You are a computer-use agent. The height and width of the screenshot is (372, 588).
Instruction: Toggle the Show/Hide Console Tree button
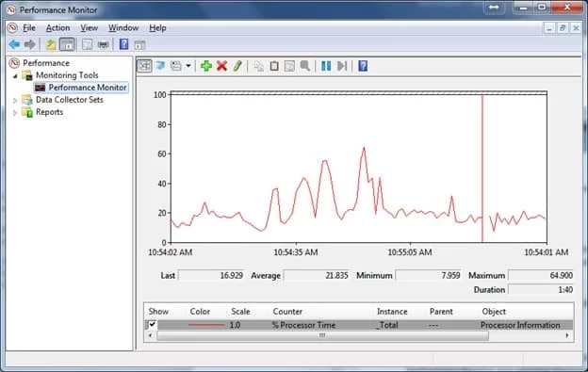[x=67, y=44]
